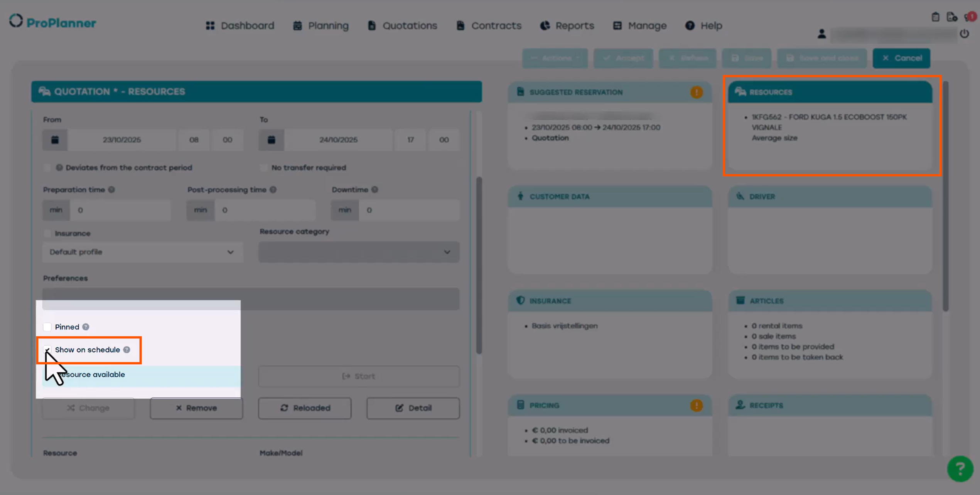This screenshot has height=495, width=980.
Task: Click the resources form vertical scrollbar
Action: coord(479,266)
